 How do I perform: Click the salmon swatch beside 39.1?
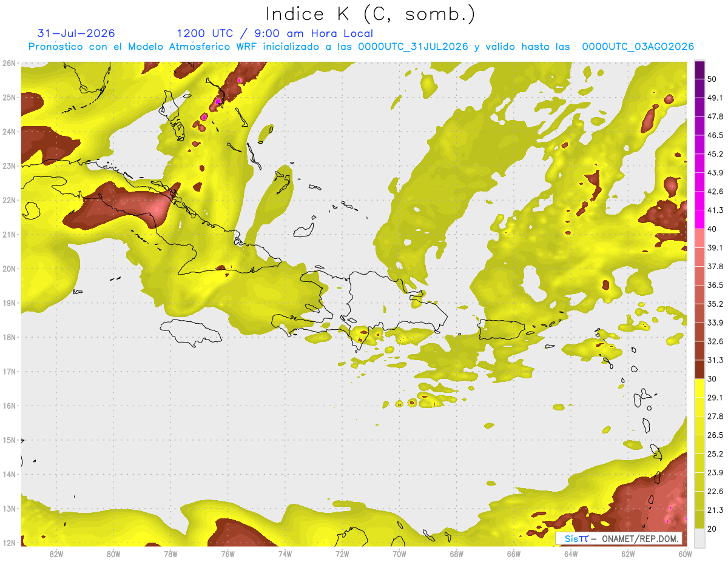pyautogui.click(x=699, y=238)
